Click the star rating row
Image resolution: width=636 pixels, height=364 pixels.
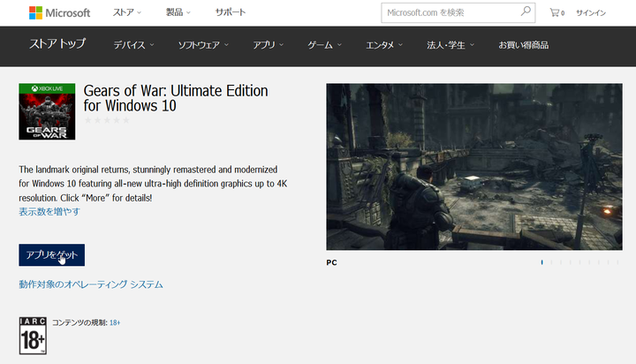click(x=107, y=120)
